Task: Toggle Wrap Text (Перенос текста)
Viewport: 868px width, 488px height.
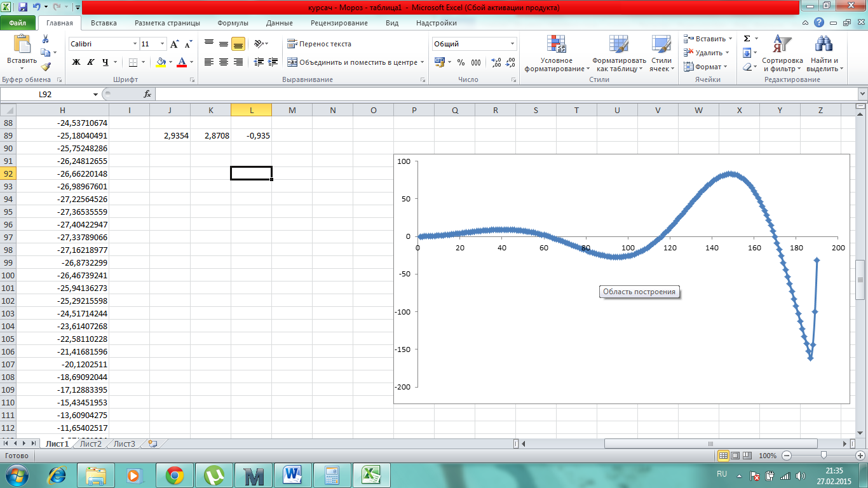Action: pyautogui.click(x=319, y=44)
